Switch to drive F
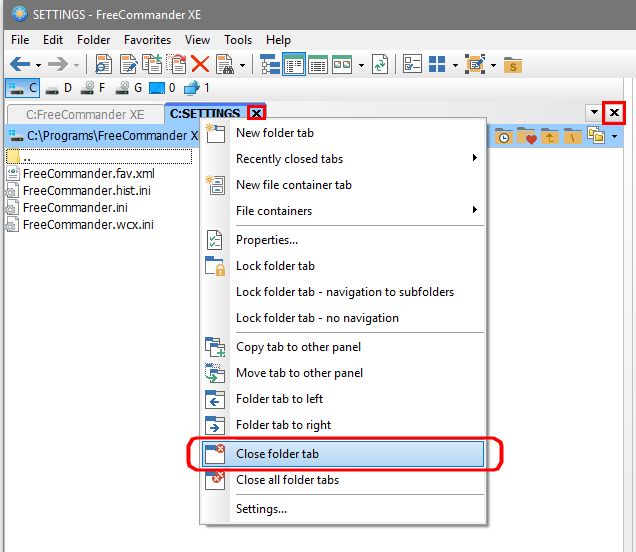The image size is (636, 552). click(x=93, y=88)
